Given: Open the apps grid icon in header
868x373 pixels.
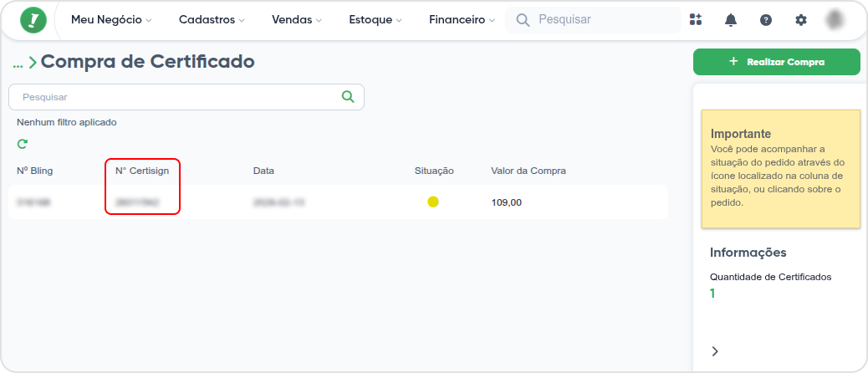Looking at the screenshot, I should point(695,20).
